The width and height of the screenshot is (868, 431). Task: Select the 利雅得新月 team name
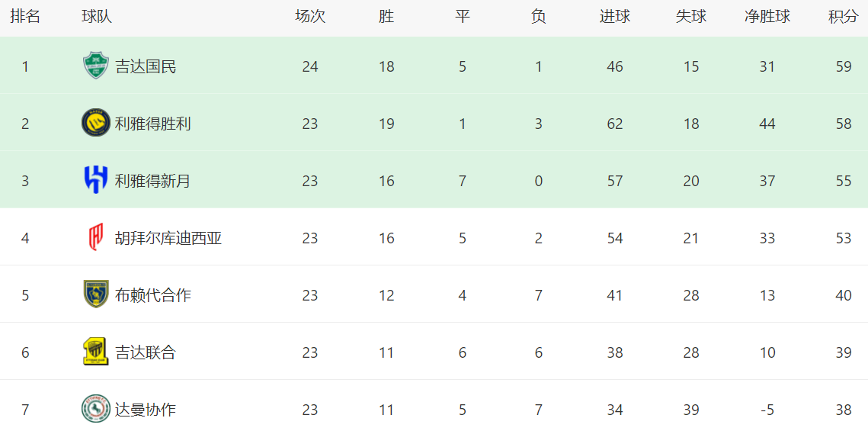pos(152,181)
